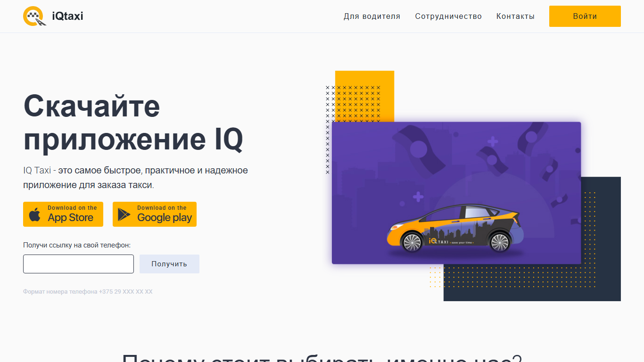Click the phone format hint text
644x362 pixels.
click(88, 292)
